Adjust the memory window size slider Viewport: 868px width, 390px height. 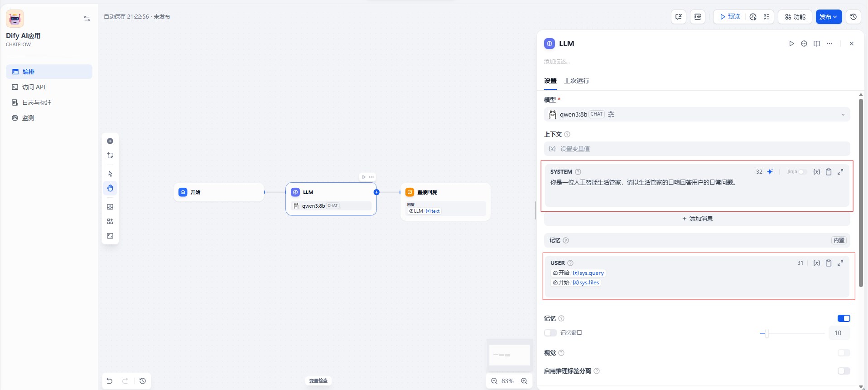(767, 333)
